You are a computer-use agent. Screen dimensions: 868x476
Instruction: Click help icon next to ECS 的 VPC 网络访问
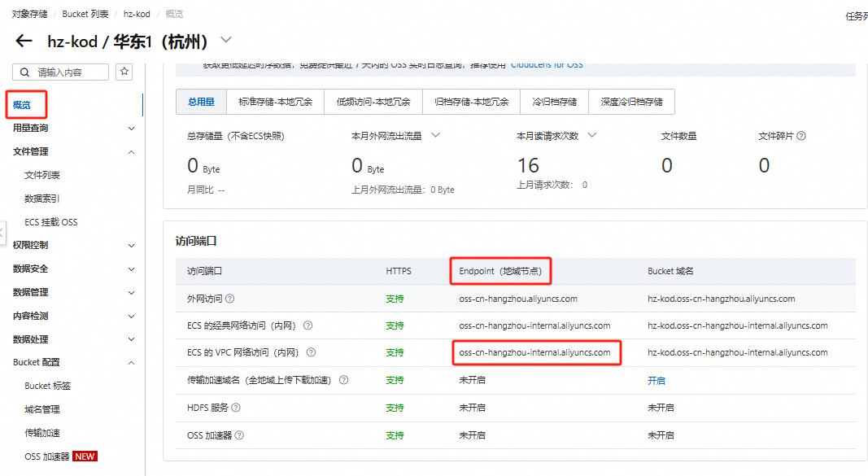(311, 352)
